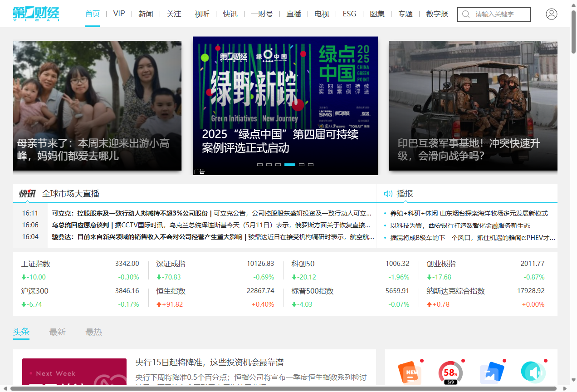Open the ESG section in the navigation bar

(349, 14)
